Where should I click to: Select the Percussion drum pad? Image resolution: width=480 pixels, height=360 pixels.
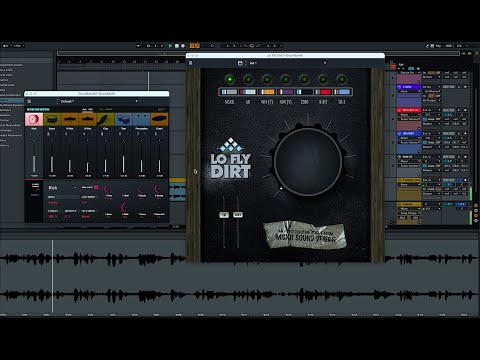141,119
